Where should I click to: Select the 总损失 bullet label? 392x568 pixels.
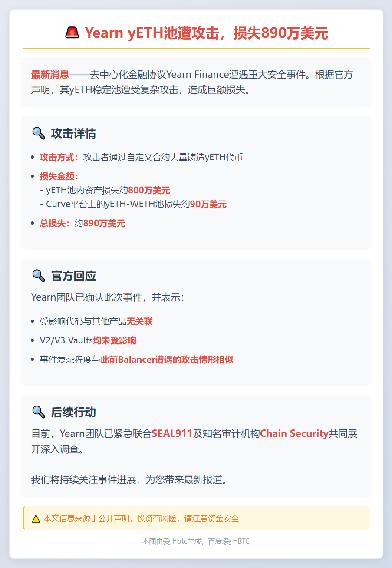pos(55,224)
